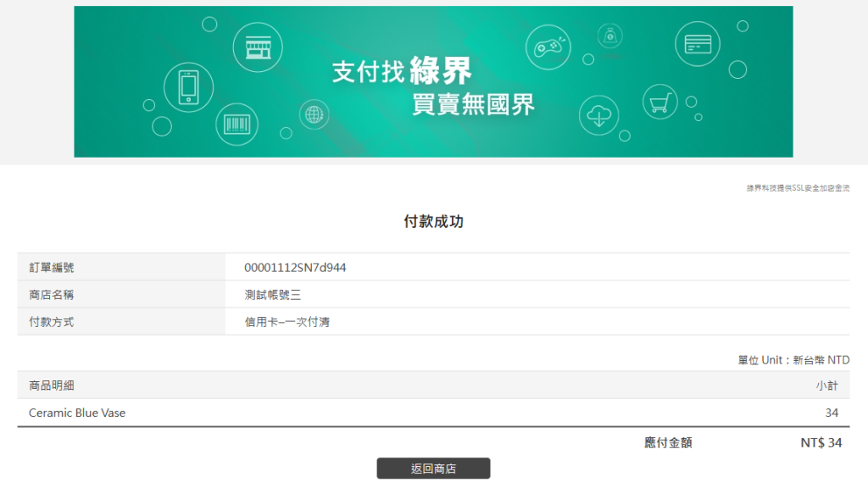
Task: Click the 商品明細 column header
Action: tap(52, 385)
